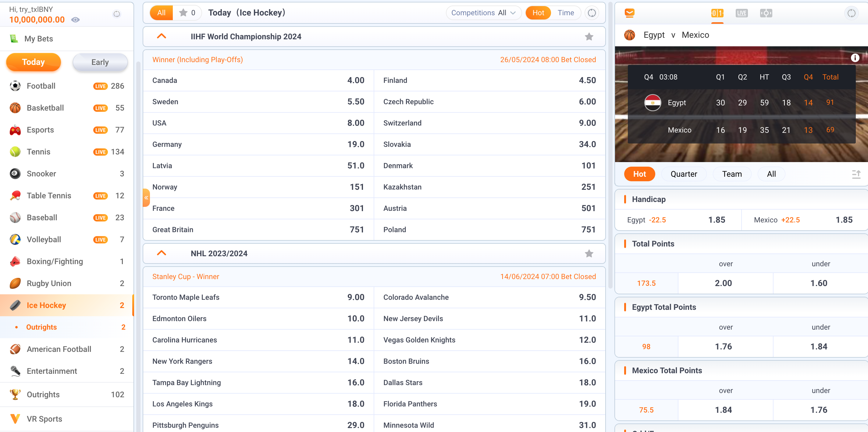
Task: Click the main list vertical scrollbar
Action: coord(610,145)
